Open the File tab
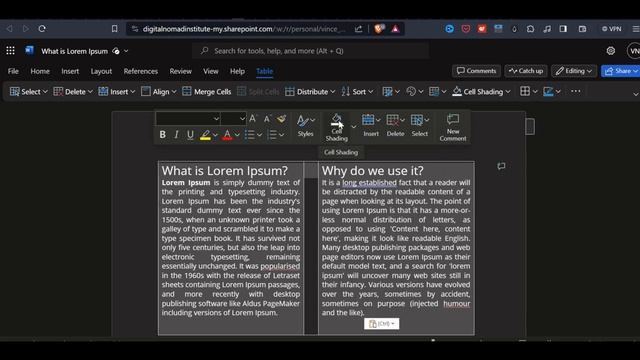 point(13,71)
